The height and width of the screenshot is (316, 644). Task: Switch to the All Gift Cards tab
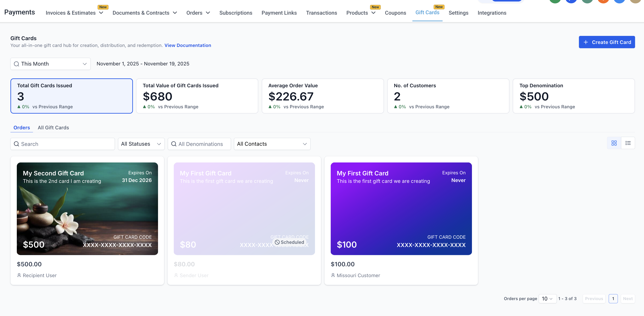tap(53, 128)
